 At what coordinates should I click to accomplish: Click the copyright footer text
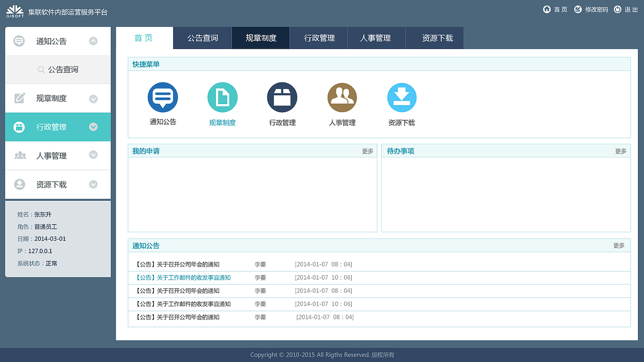[322, 355]
